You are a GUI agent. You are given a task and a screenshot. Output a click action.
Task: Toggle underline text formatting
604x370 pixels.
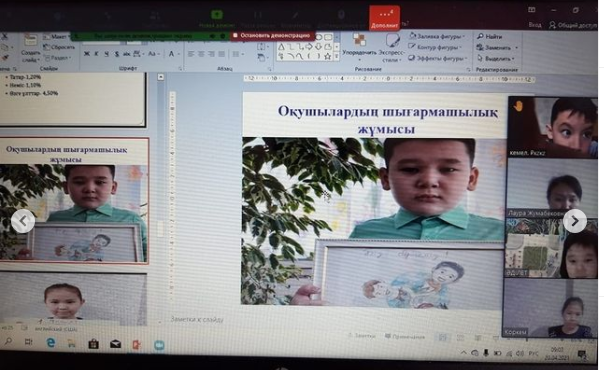coord(106,54)
